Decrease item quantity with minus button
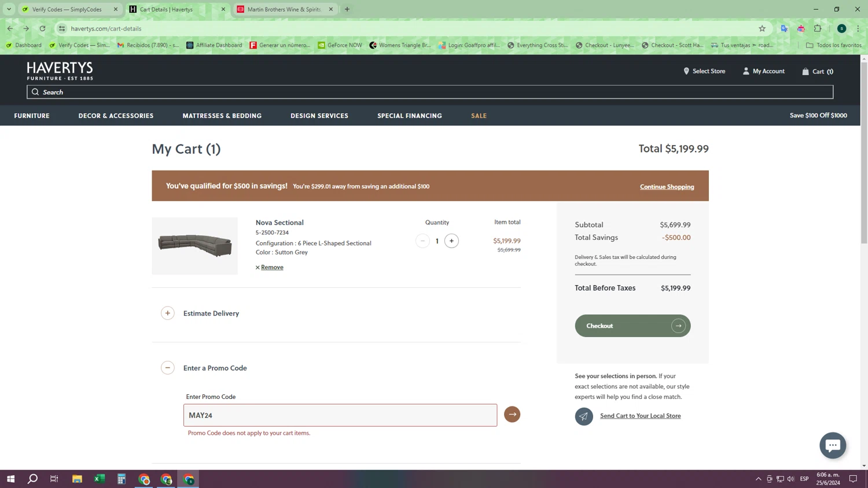Viewport: 868px width, 488px height. coord(422,241)
